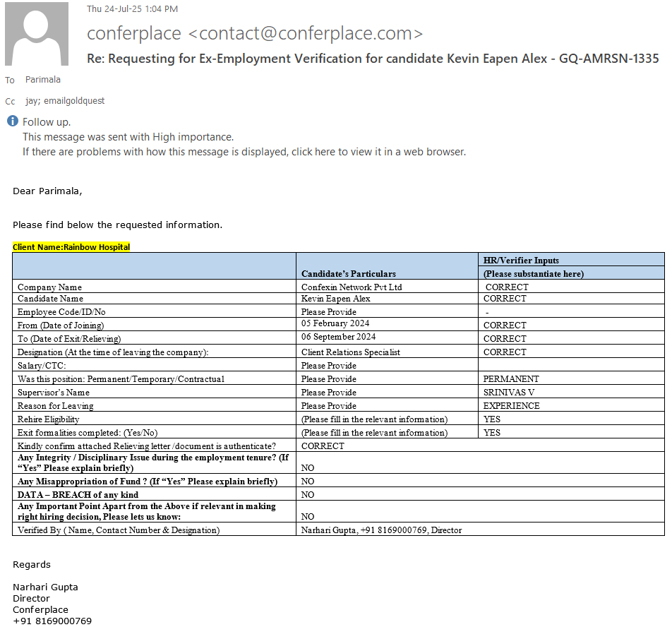This screenshot has height=627, width=672.
Task: Click supervisor name SRINIVAS V
Action: pyautogui.click(x=509, y=393)
